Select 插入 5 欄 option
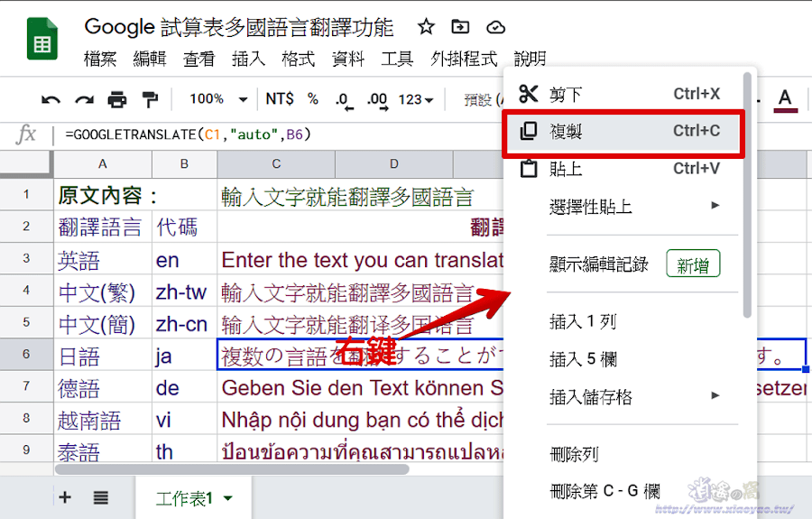 pos(583,359)
